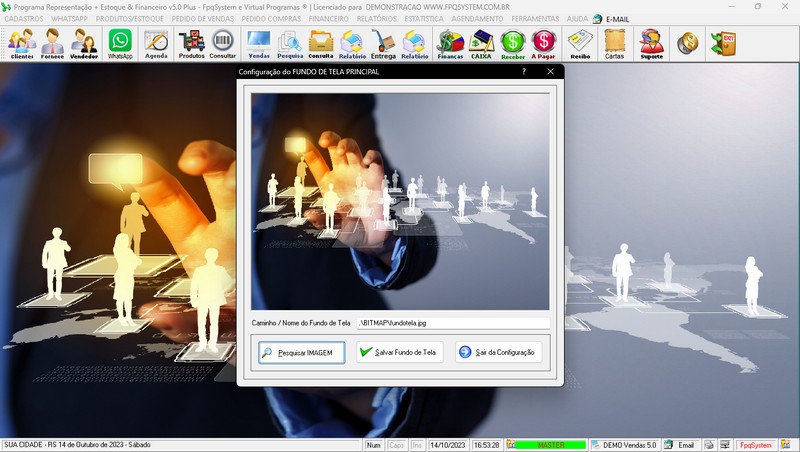This screenshot has width=800, height=452.
Task: Click the users icon at far right of status bar
Action: click(785, 445)
